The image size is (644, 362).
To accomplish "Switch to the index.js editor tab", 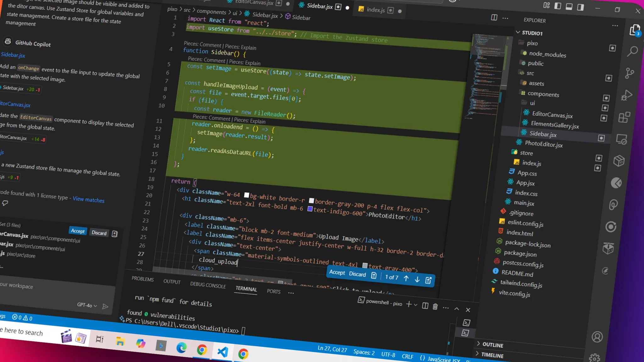I will [375, 10].
